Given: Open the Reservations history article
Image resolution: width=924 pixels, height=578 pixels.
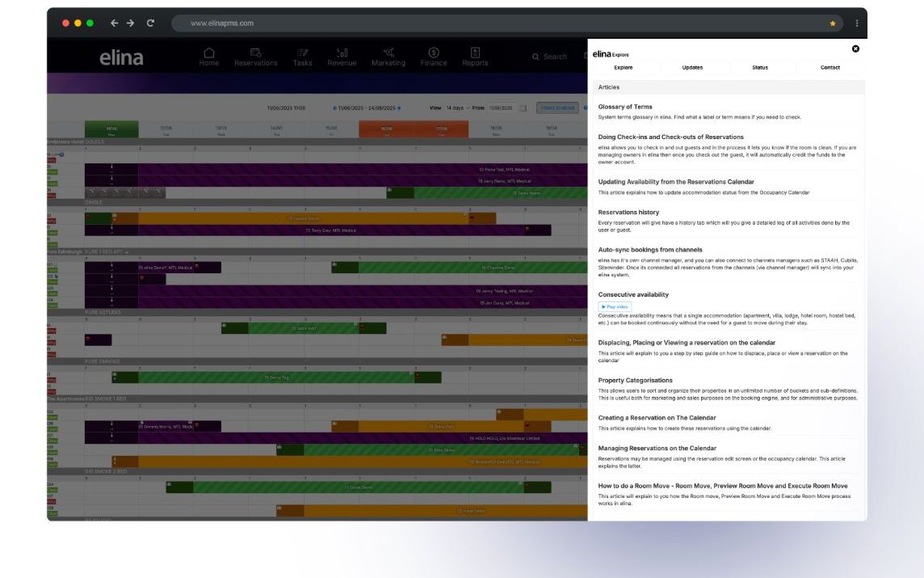Looking at the screenshot, I should point(628,213).
